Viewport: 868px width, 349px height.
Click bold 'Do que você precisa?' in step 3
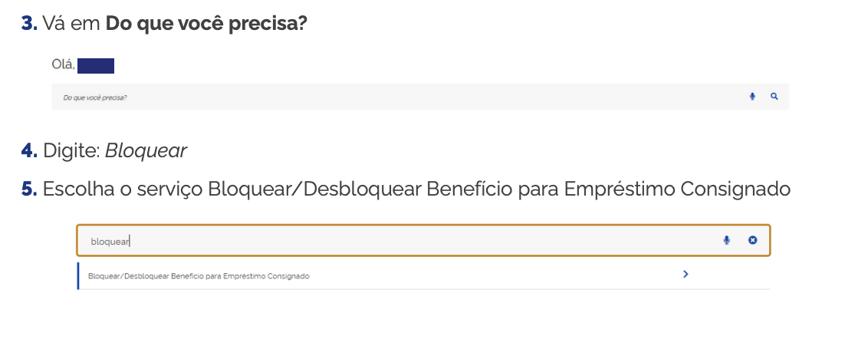click(206, 24)
